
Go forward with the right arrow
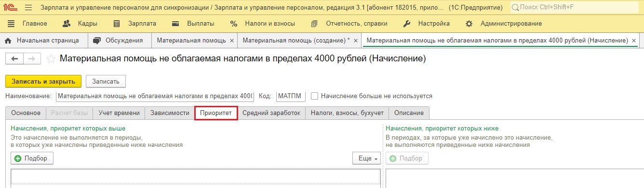coord(32,58)
